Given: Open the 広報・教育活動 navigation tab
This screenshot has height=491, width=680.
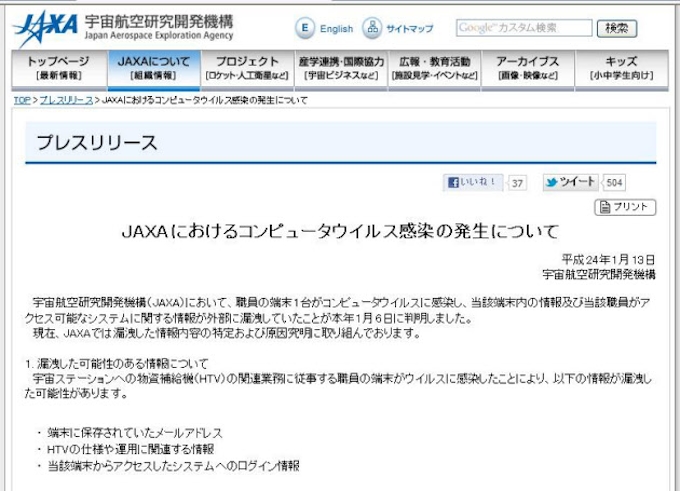Looking at the screenshot, I should (x=435, y=68).
